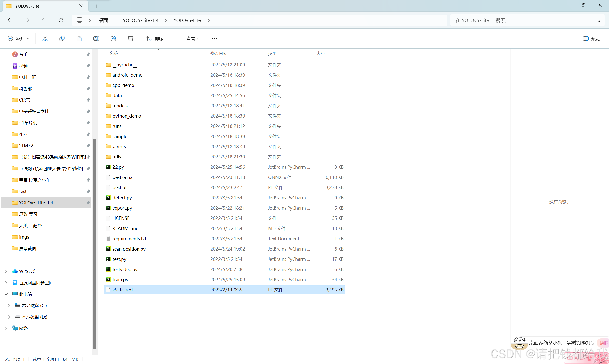Open 51单片机 folder in sidebar

coord(28,123)
